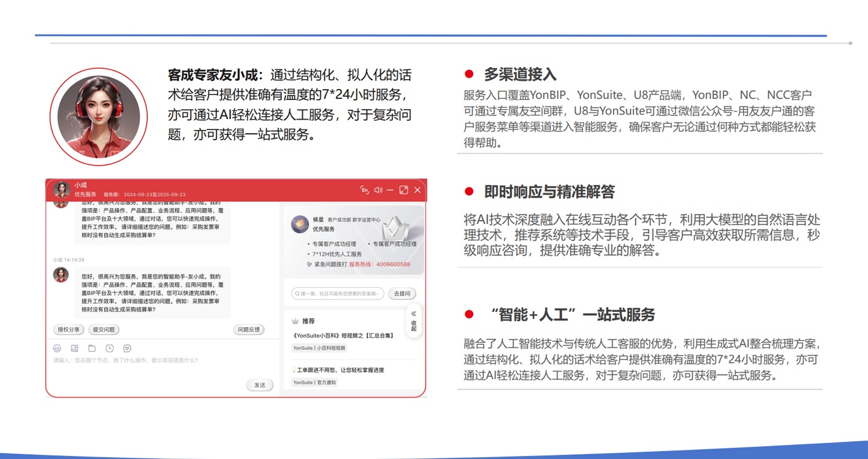The image size is (868, 459).
Task: Click the phone icon beside 紧急问题拨打
Action: (310, 264)
